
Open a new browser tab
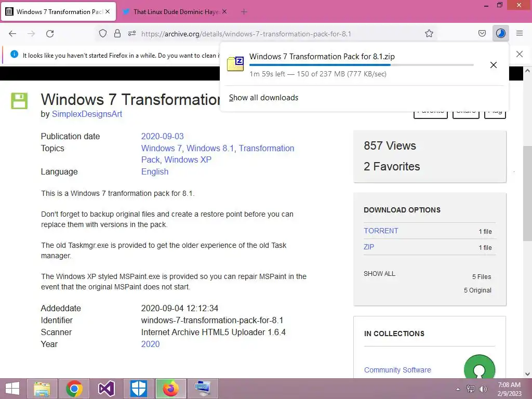click(x=244, y=11)
